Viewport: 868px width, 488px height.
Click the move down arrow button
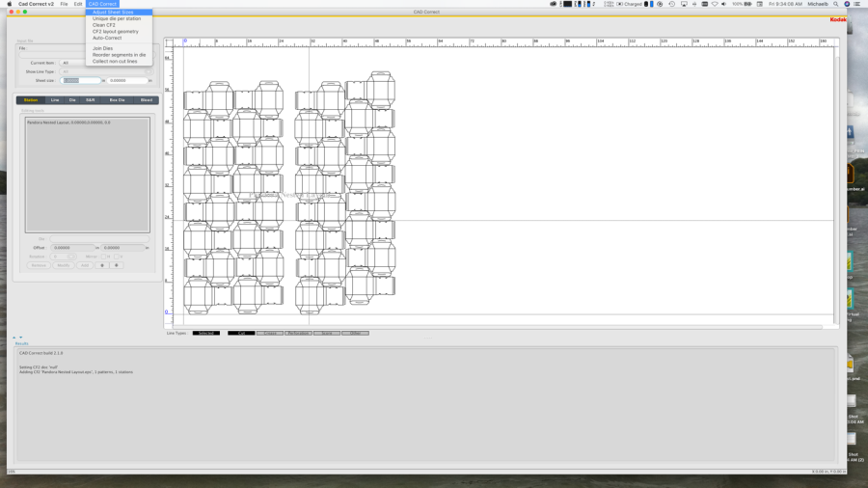coord(117,265)
